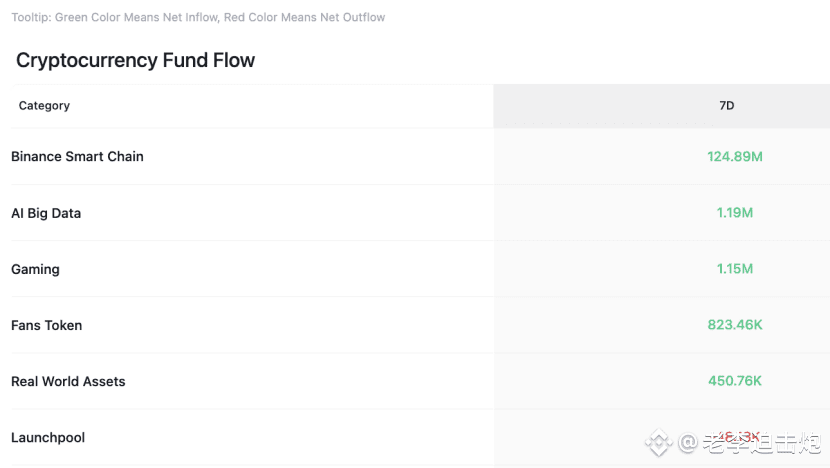This screenshot has height=468, width=830.
Task: Open the Gaming category
Action: pos(35,269)
